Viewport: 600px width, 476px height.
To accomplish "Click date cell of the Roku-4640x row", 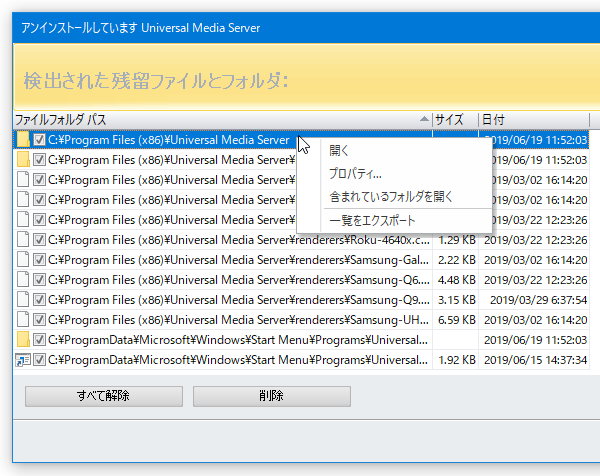I will (535, 240).
